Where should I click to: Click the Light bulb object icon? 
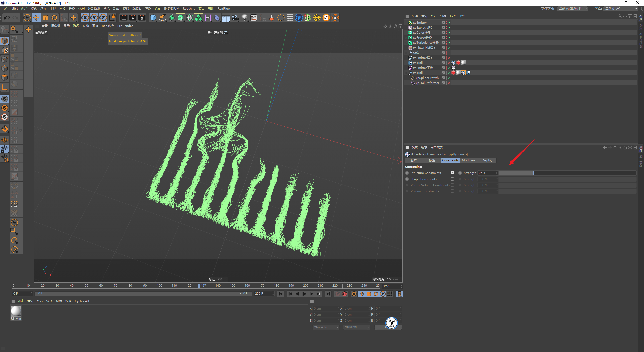point(244,18)
